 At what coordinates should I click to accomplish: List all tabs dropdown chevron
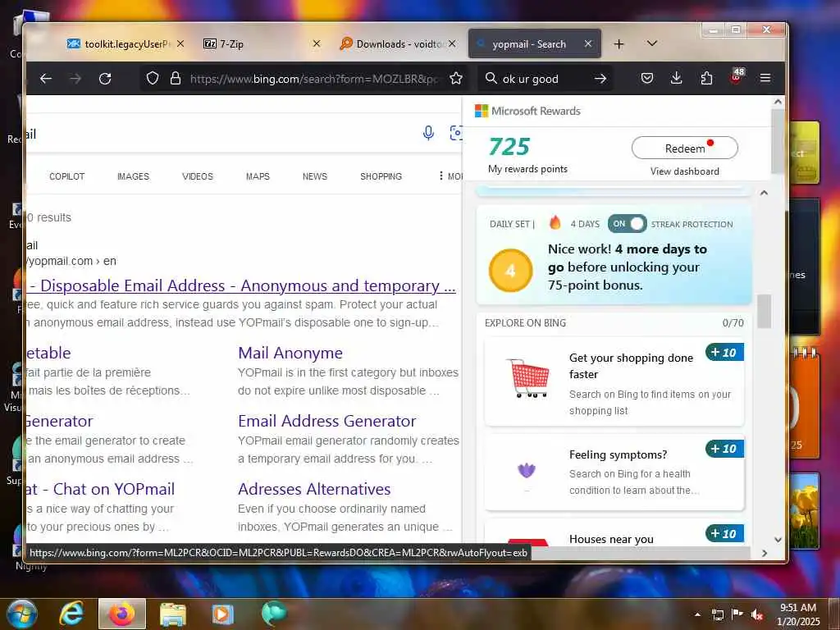(x=651, y=43)
